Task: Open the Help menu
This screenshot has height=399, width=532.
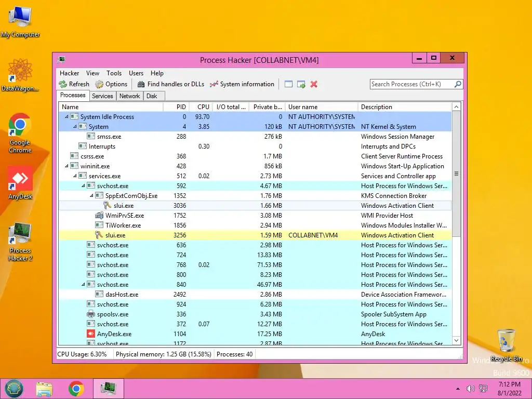Action: pyautogui.click(x=157, y=73)
